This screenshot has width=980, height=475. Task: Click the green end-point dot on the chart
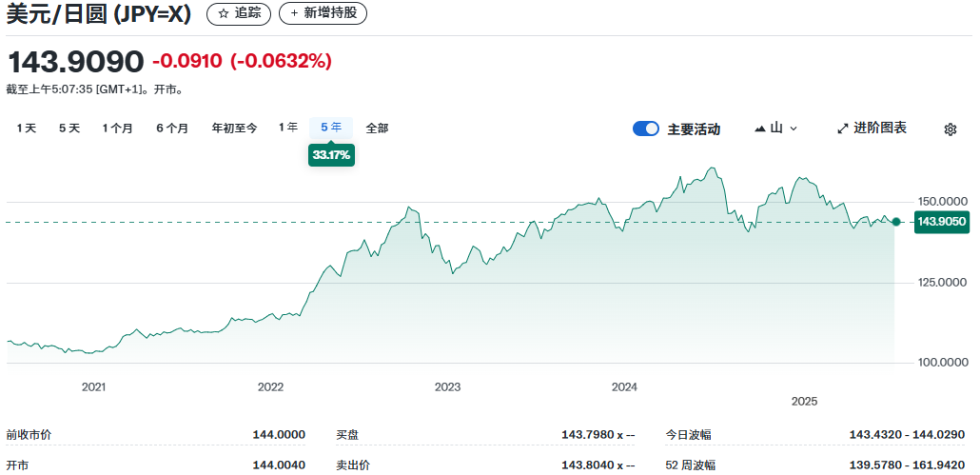[x=896, y=222]
